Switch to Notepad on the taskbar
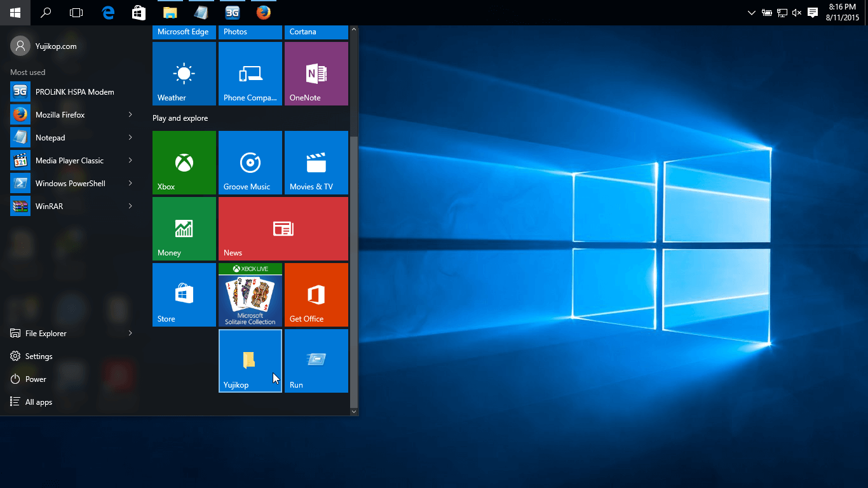Image resolution: width=868 pixels, height=488 pixels. click(201, 13)
